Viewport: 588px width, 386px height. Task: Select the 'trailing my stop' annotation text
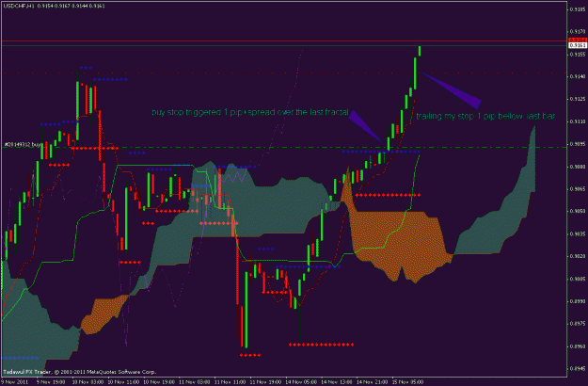(x=485, y=117)
